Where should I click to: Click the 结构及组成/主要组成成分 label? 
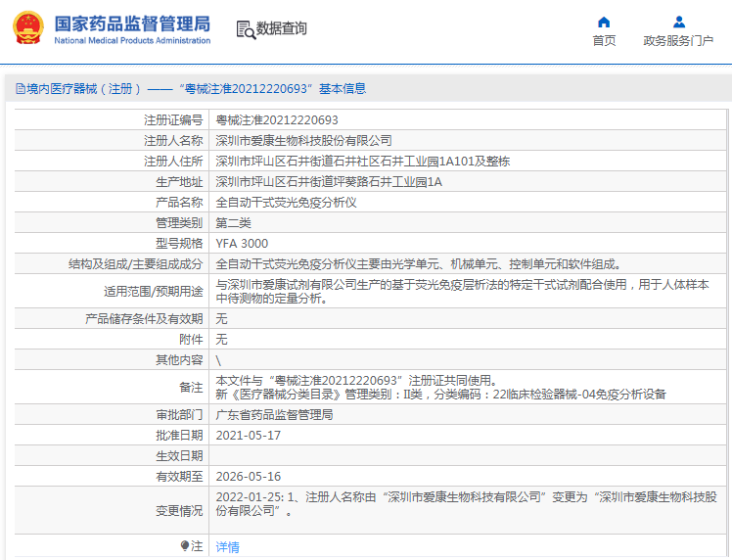136,264
